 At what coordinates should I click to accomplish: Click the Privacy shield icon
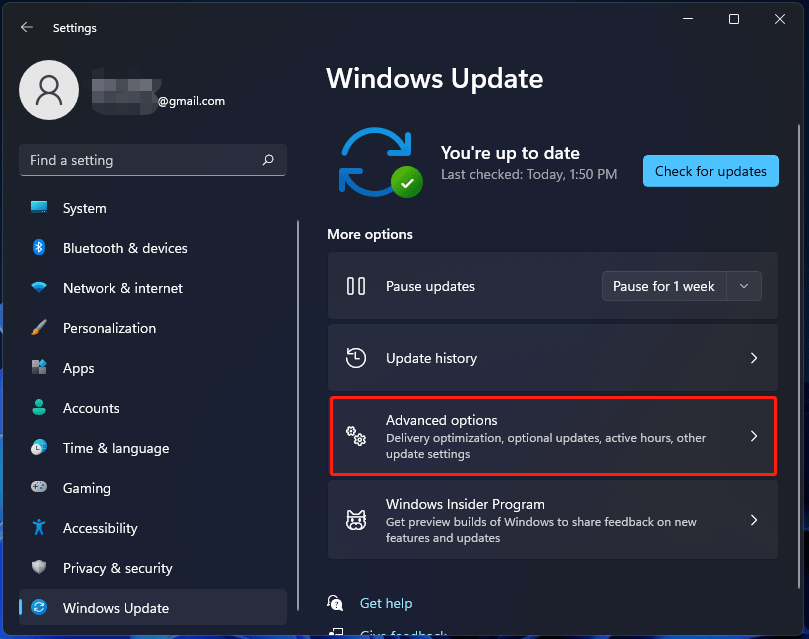pos(39,567)
